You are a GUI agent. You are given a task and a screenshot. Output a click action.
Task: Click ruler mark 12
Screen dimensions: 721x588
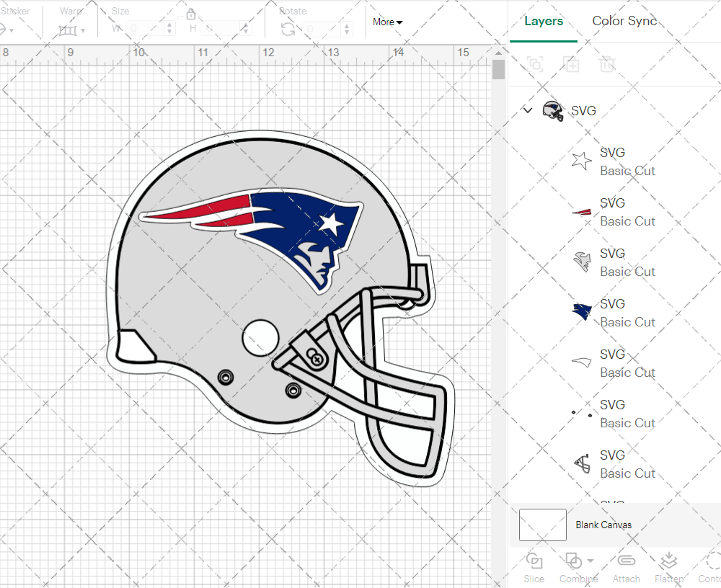click(268, 53)
